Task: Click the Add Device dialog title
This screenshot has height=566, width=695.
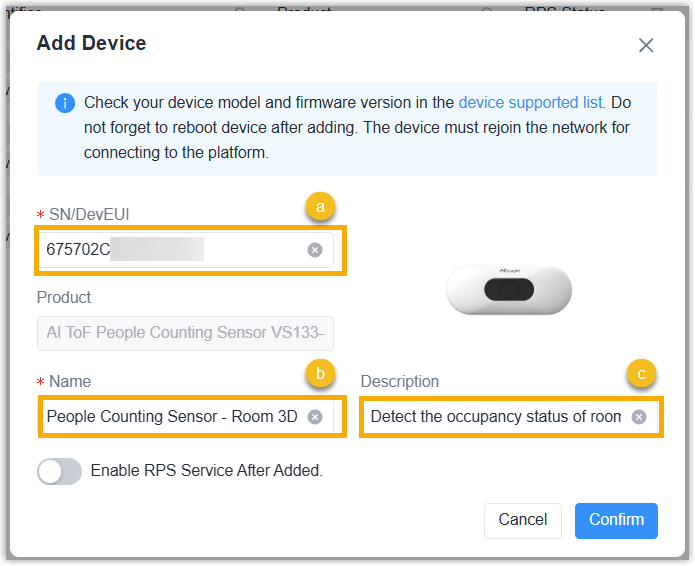Action: (91, 43)
